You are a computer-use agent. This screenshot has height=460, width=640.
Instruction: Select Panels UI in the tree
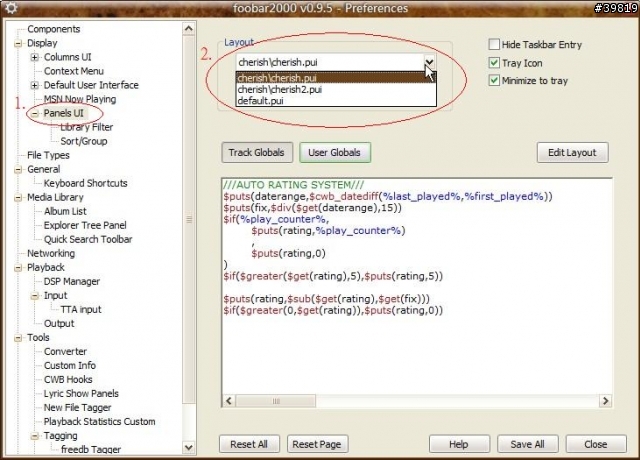(x=64, y=113)
